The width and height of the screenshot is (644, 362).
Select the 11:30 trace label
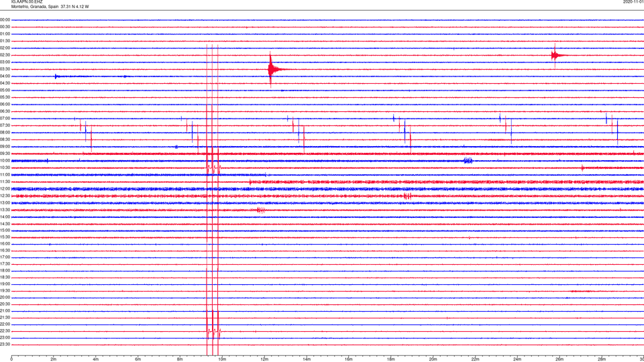pos(5,182)
